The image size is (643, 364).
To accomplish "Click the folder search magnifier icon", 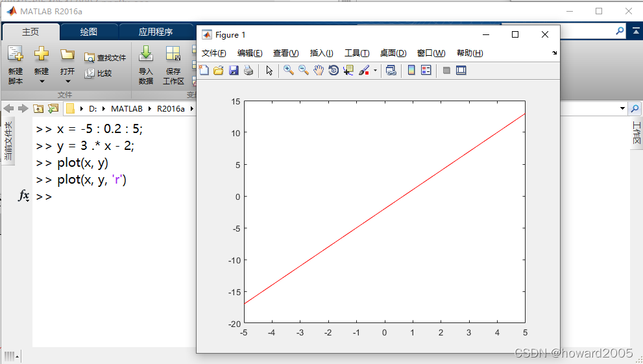I will click(x=635, y=108).
